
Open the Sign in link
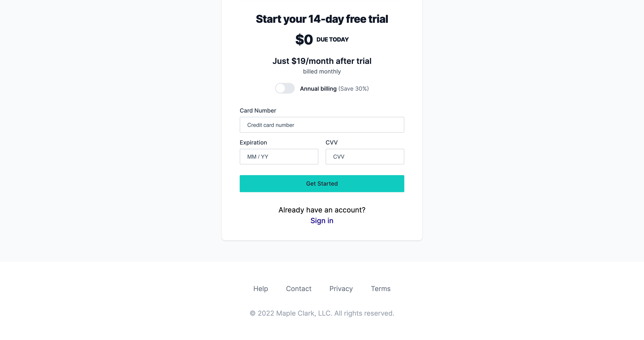(x=322, y=220)
